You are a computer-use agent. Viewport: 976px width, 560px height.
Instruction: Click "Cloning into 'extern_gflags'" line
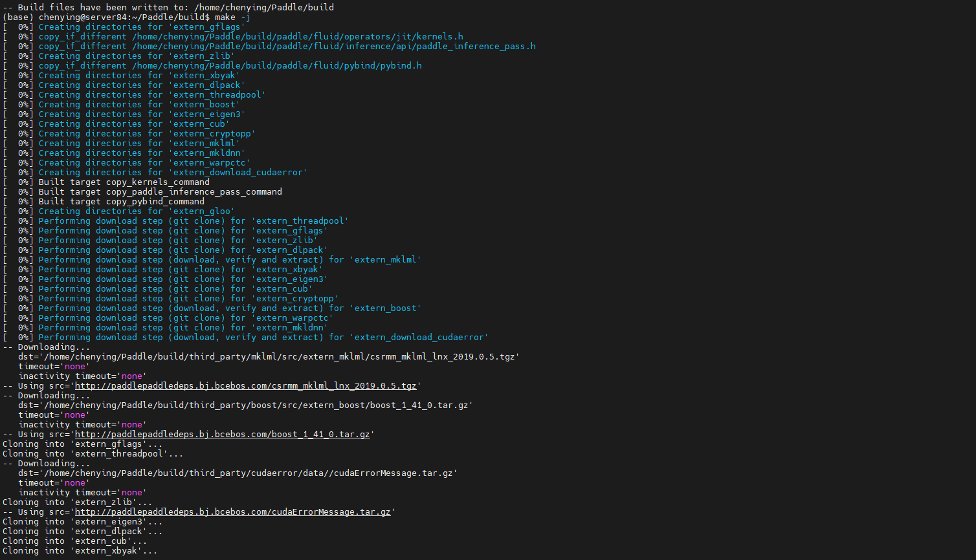83,444
